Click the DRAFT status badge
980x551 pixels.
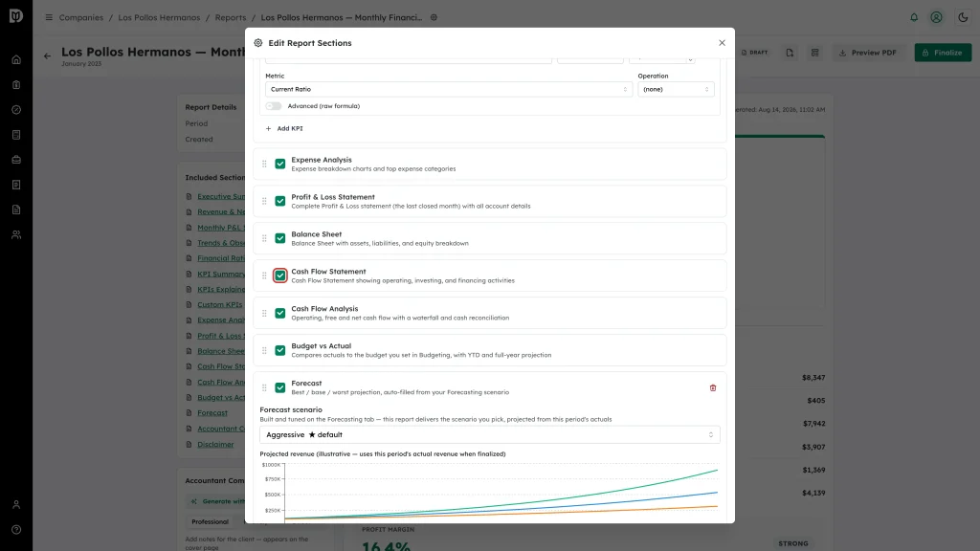755,53
